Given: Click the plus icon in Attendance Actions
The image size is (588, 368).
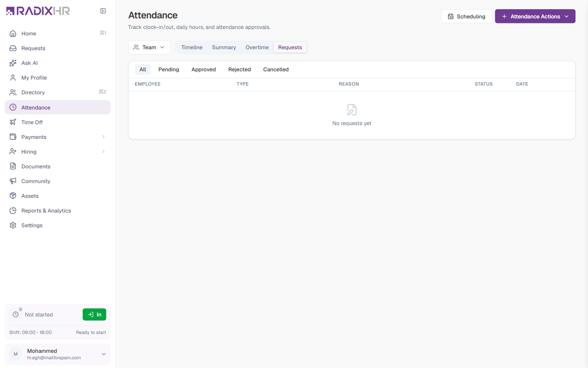Looking at the screenshot, I should (504, 17).
